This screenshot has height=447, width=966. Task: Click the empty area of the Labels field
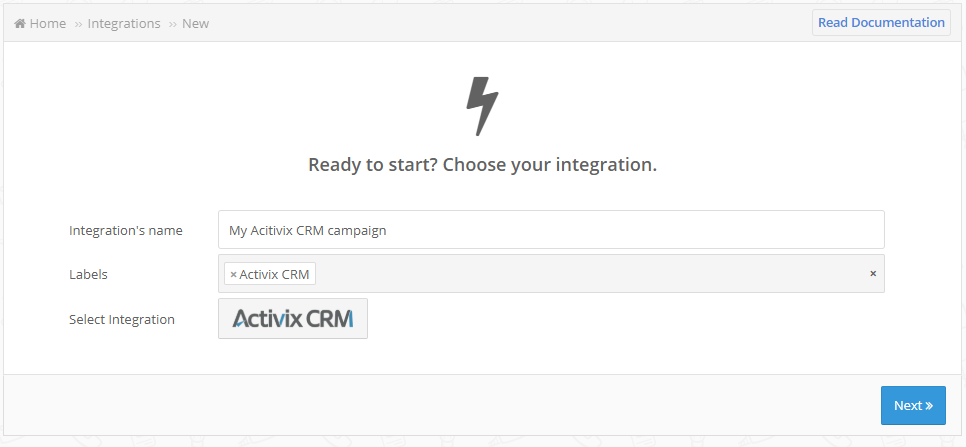(591, 273)
